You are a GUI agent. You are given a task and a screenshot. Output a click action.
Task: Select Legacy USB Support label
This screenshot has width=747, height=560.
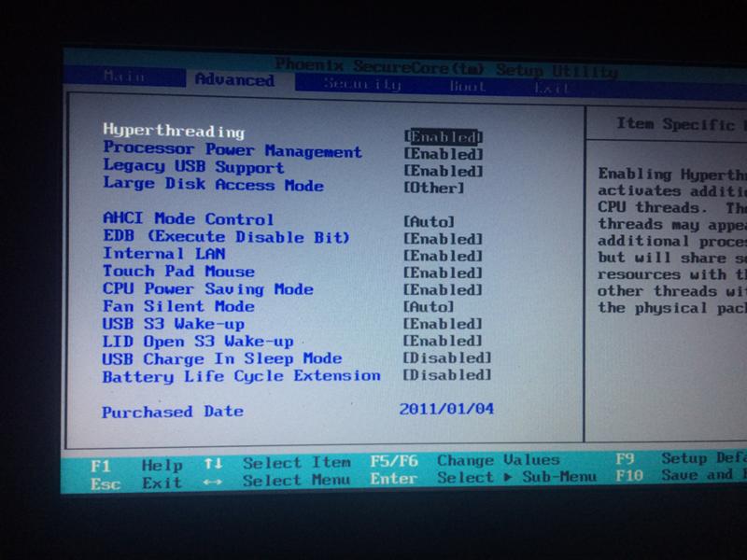[193, 167]
